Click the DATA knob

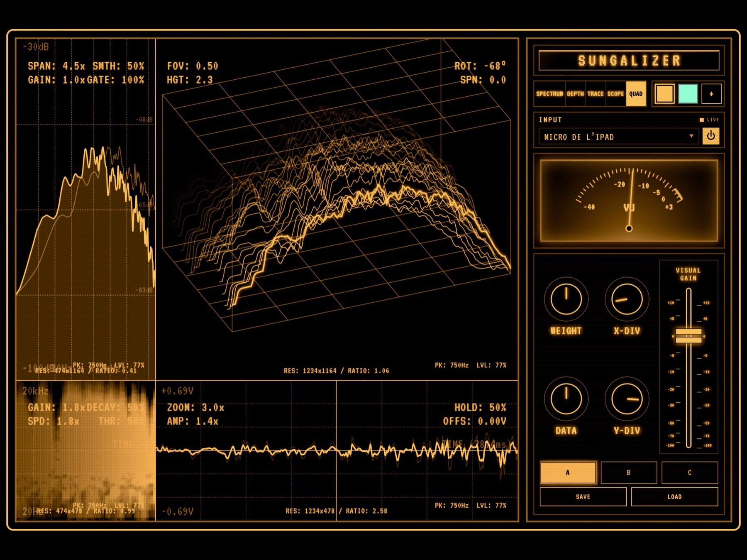[x=566, y=399]
